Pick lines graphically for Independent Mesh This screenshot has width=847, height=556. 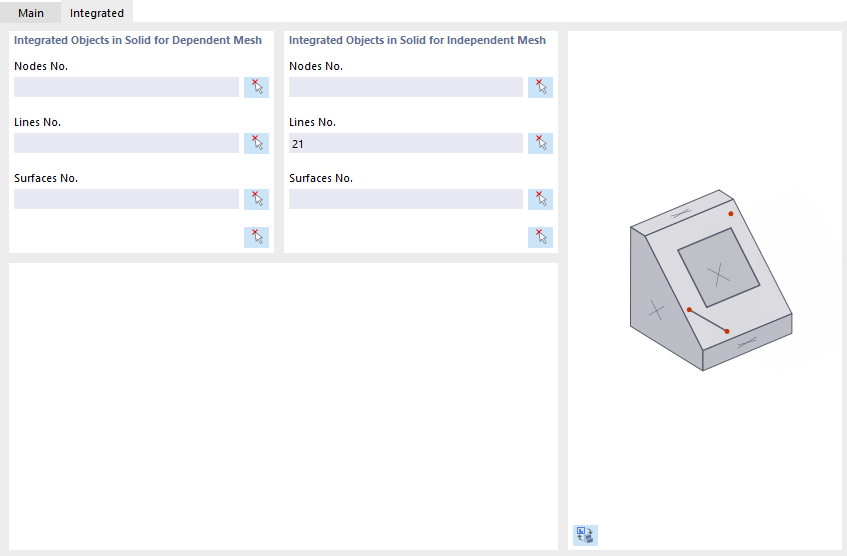tap(540, 143)
